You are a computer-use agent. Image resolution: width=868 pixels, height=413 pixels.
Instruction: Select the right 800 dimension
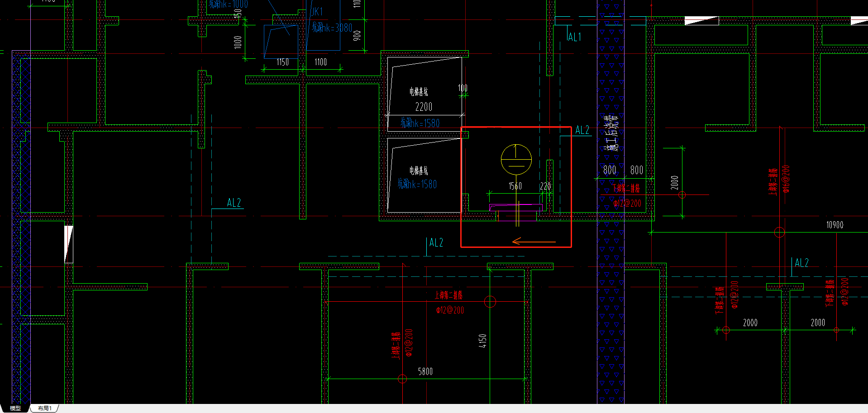pos(637,170)
